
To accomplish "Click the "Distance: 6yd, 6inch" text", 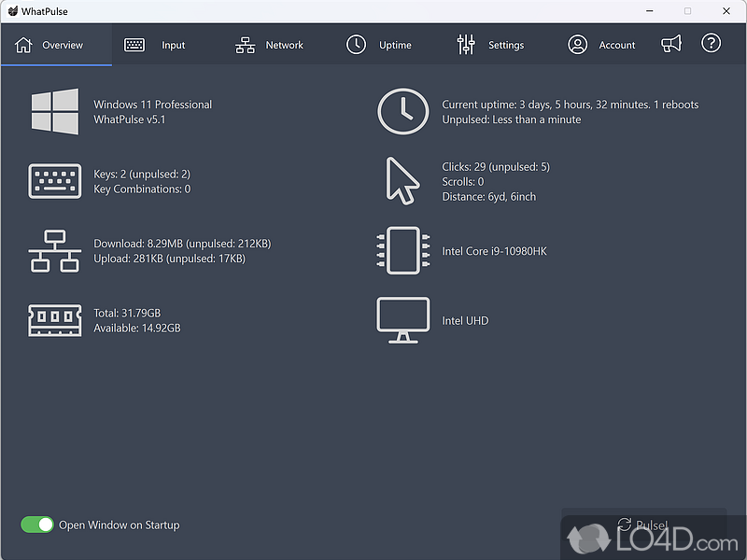I will [488, 197].
